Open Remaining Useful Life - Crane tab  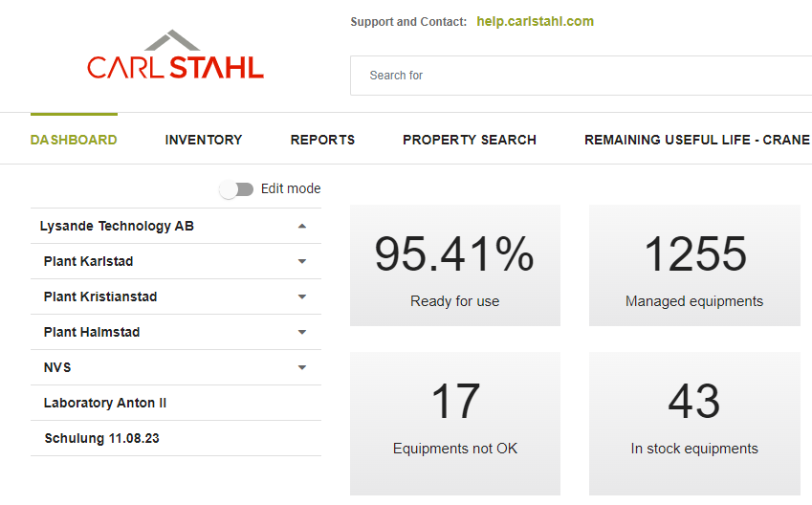[696, 140]
